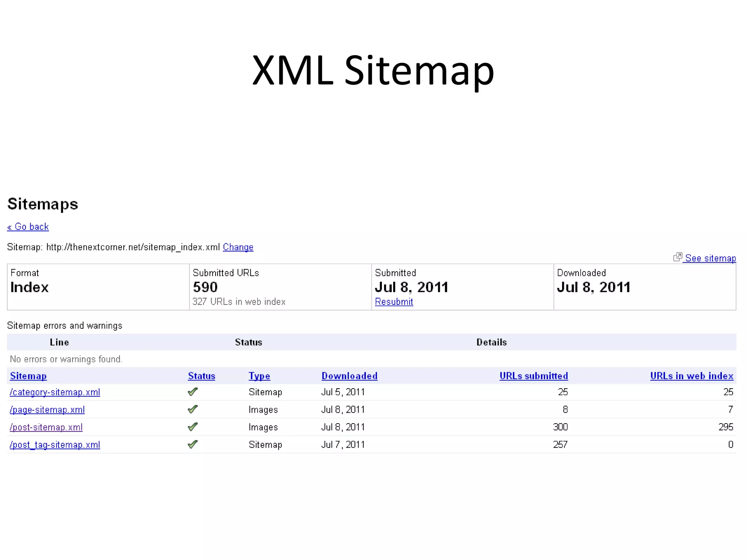Click Sitemap type in category-sitemap row
The image size is (747, 560).
(266, 392)
